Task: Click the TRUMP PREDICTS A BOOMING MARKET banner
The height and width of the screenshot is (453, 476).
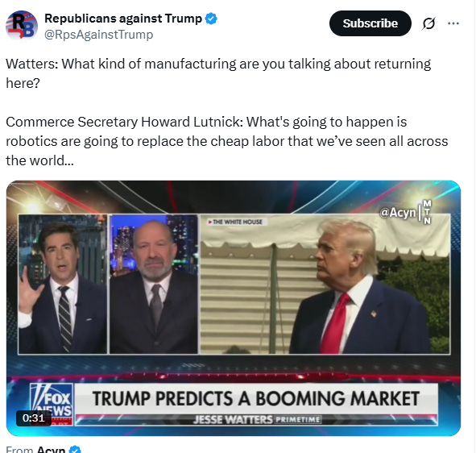Action: pyautogui.click(x=256, y=399)
